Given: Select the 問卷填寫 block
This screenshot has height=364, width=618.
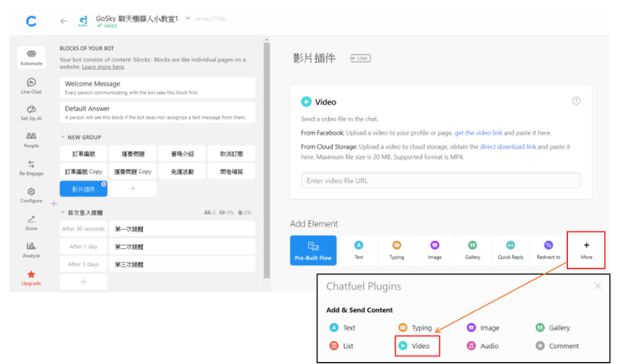Looking at the screenshot, I should [x=231, y=172].
